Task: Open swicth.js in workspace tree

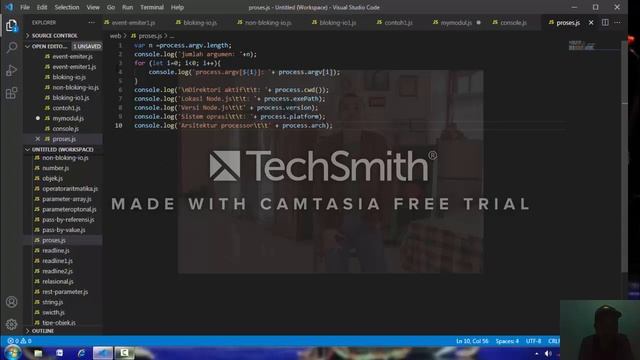Action: [x=53, y=312]
